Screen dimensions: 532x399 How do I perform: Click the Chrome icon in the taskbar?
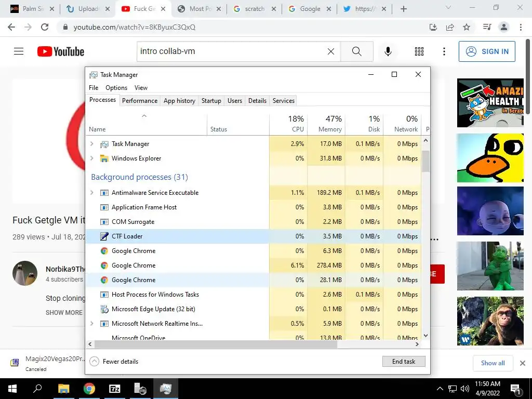click(x=89, y=389)
